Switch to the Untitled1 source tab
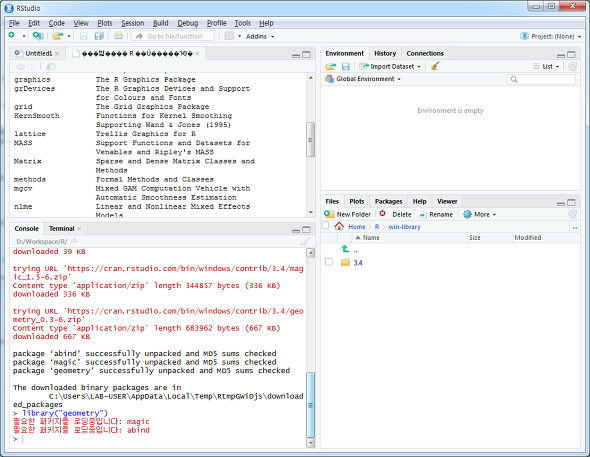This screenshot has width=590, height=457. click(38, 53)
